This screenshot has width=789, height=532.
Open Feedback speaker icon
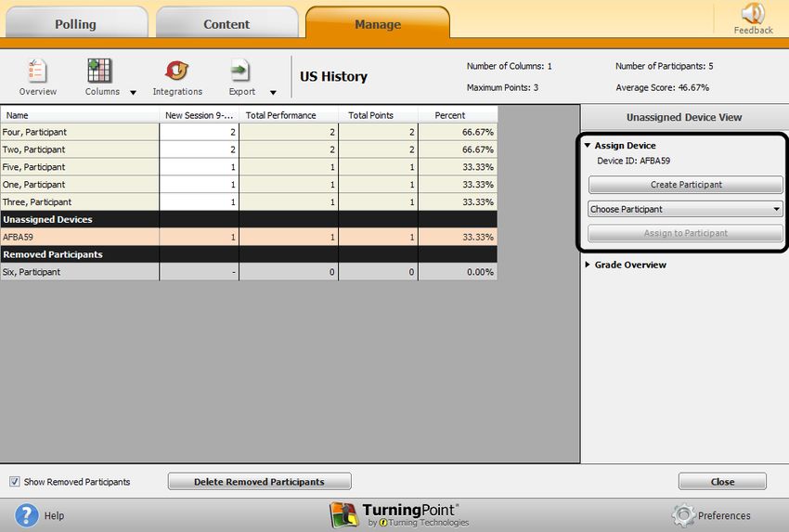point(753,14)
